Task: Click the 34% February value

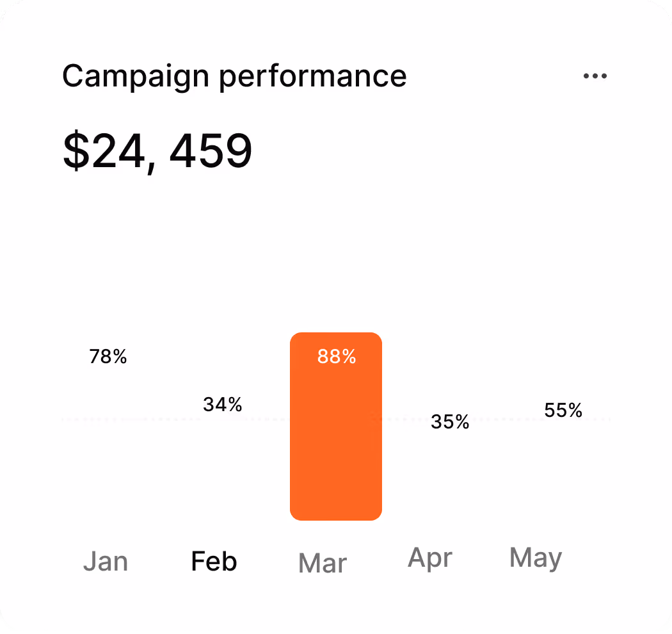Action: click(223, 405)
